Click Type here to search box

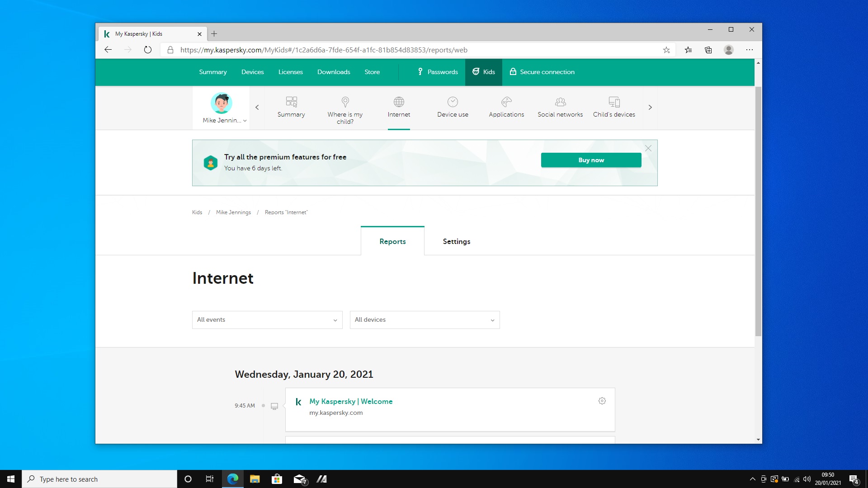coord(99,479)
